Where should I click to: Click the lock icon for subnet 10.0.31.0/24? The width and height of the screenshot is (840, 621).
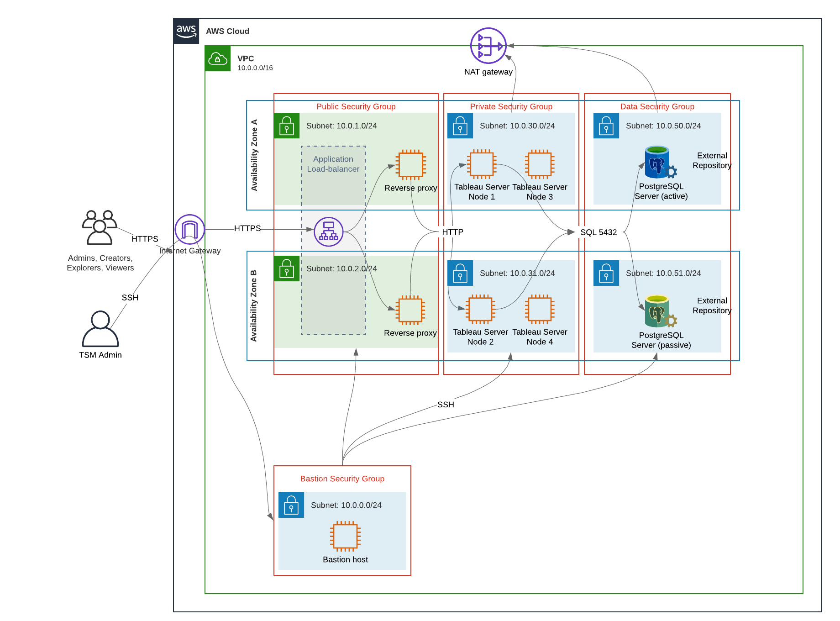tap(460, 273)
